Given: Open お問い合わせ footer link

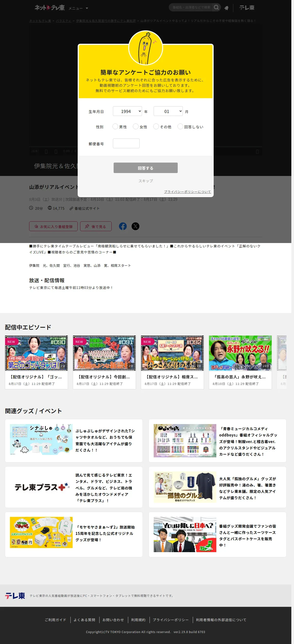Looking at the screenshot, I should coord(113,620).
